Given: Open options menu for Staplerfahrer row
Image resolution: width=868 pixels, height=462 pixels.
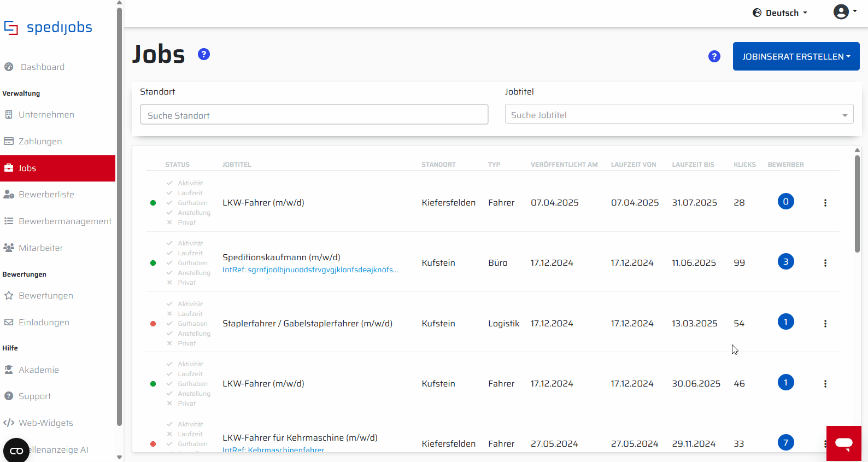Looking at the screenshot, I should point(825,324).
